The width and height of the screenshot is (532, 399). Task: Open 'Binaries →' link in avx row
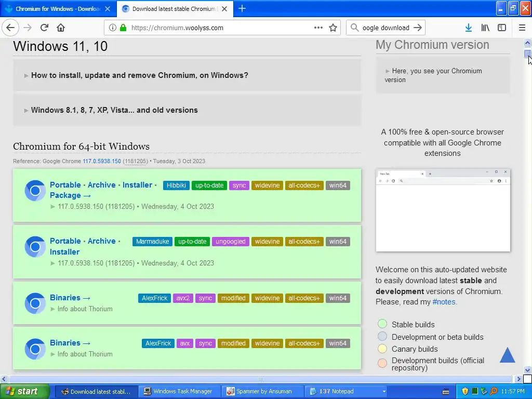70,343
